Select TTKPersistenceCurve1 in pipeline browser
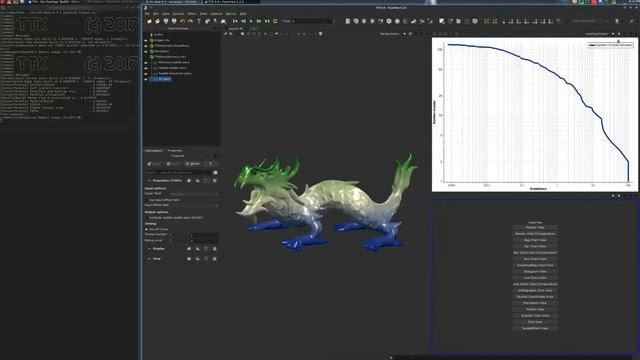 [170, 57]
